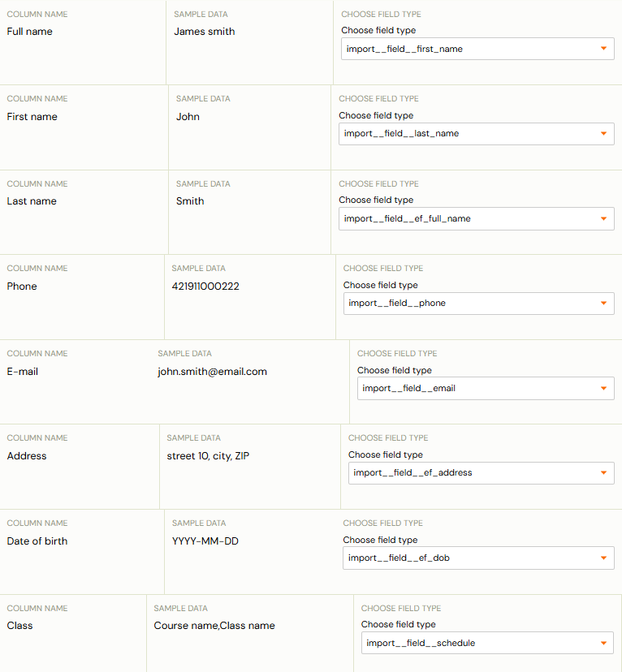Screen dimensions: 622x672
Task: Click orange arrow on import__field__first_name
Action: 603,49
